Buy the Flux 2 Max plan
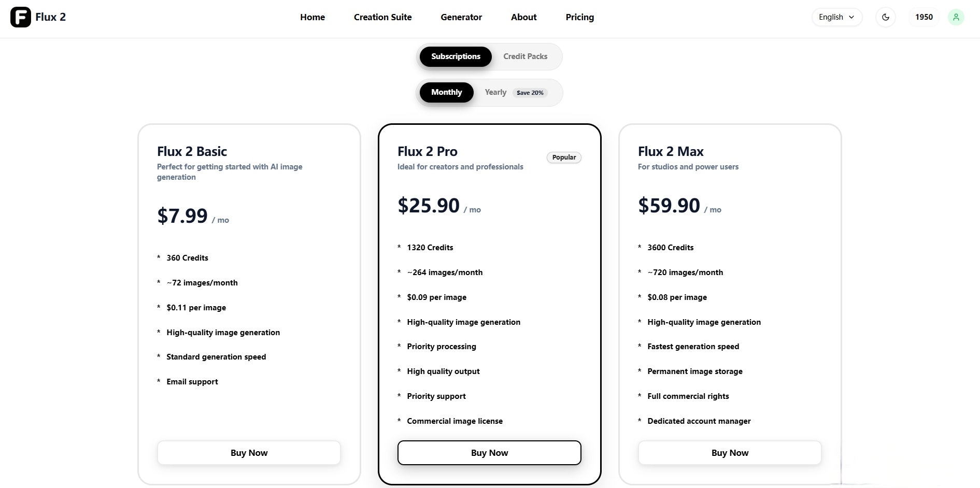 click(730, 453)
